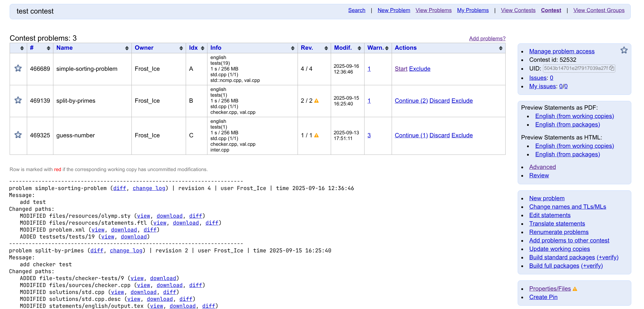Click the star icon in contest sidebar
This screenshot has height=309, width=644.
click(x=624, y=50)
